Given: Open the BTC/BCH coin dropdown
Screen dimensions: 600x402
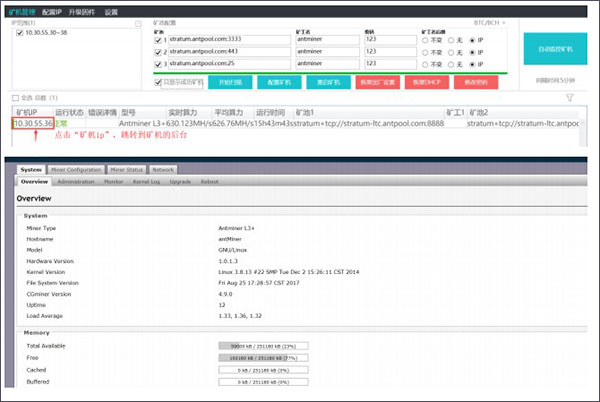Looking at the screenshot, I should point(489,23).
